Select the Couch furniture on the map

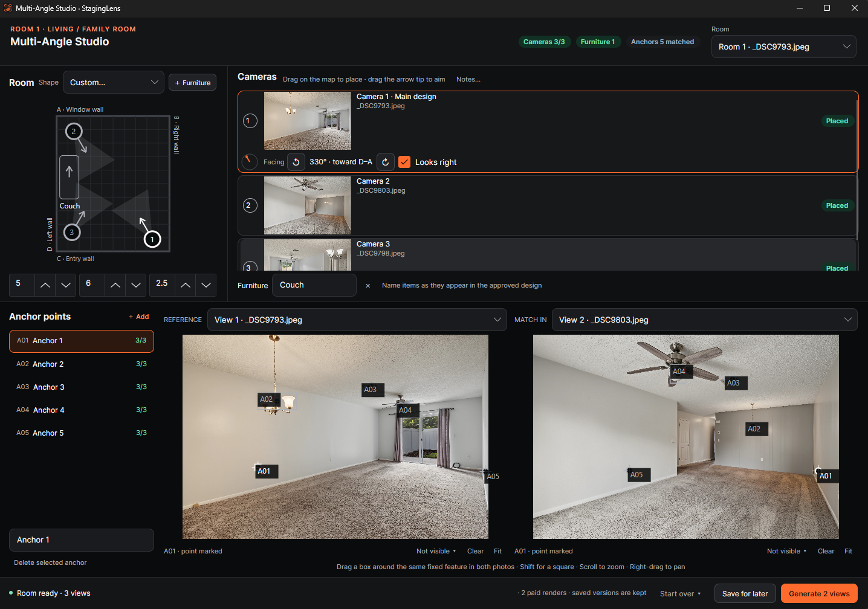coord(70,178)
